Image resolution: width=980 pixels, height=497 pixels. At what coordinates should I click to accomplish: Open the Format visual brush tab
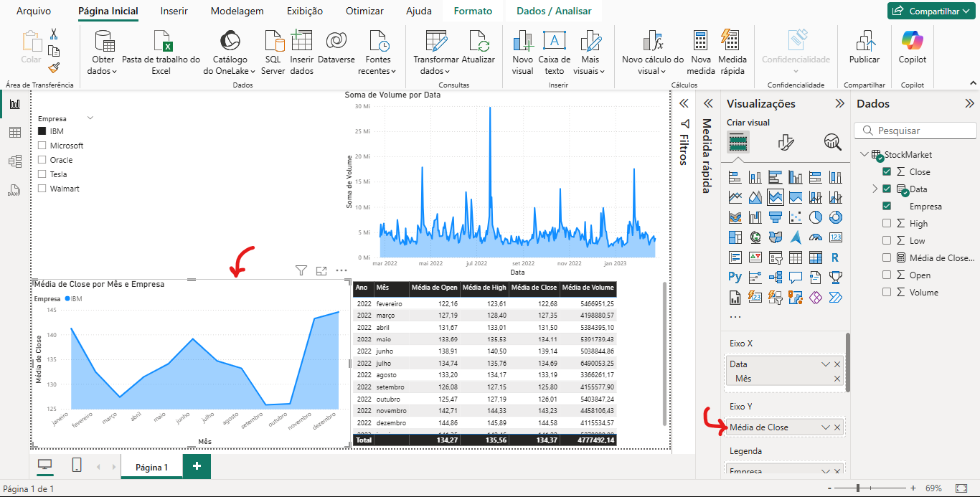[x=786, y=142]
